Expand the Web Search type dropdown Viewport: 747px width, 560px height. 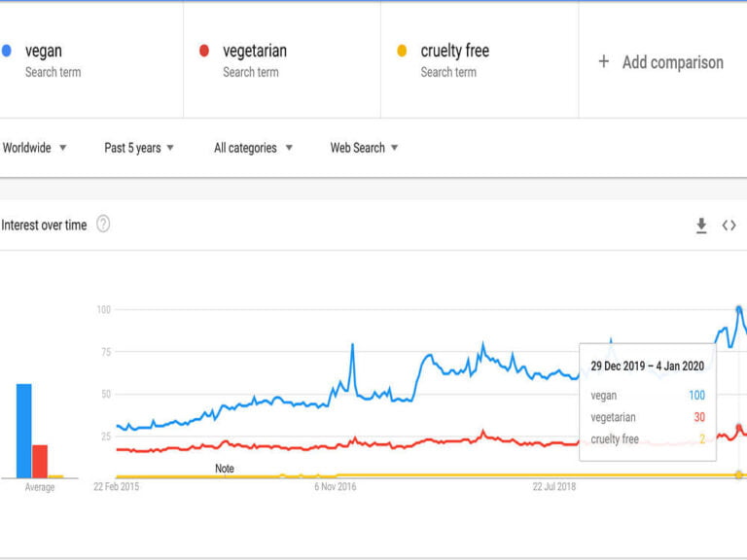click(364, 148)
